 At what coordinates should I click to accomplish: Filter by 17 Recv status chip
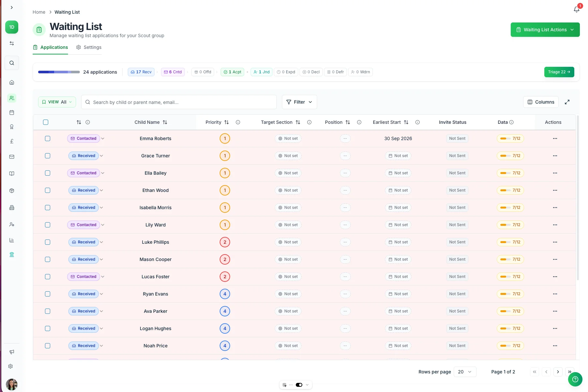pos(141,72)
